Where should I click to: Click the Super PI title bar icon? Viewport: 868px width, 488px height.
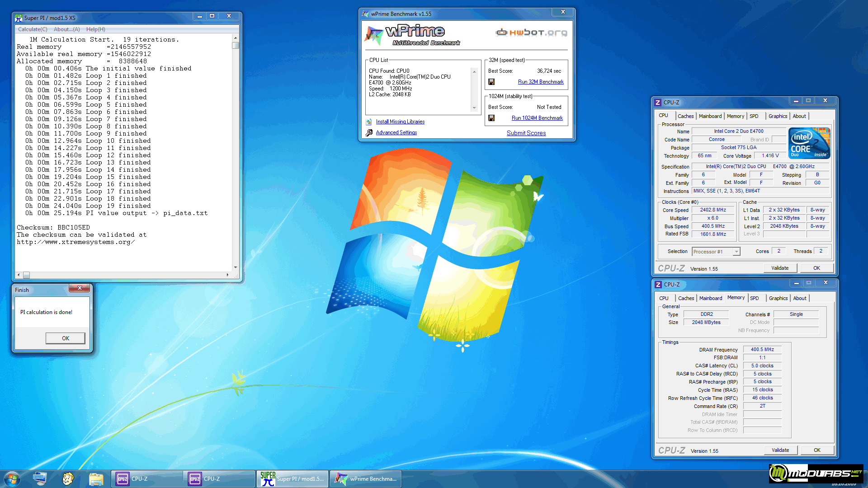19,18
